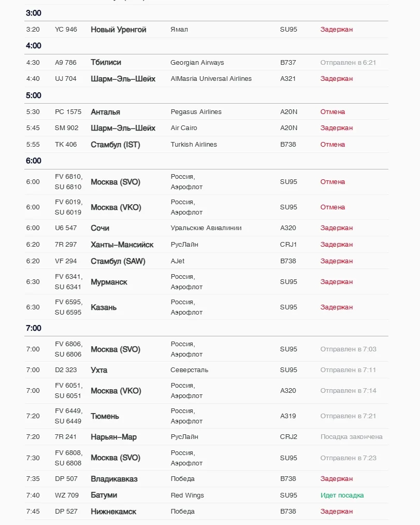Open the Нижнекамск flight DP 527
Screen dimensions: 420x525
(113, 512)
